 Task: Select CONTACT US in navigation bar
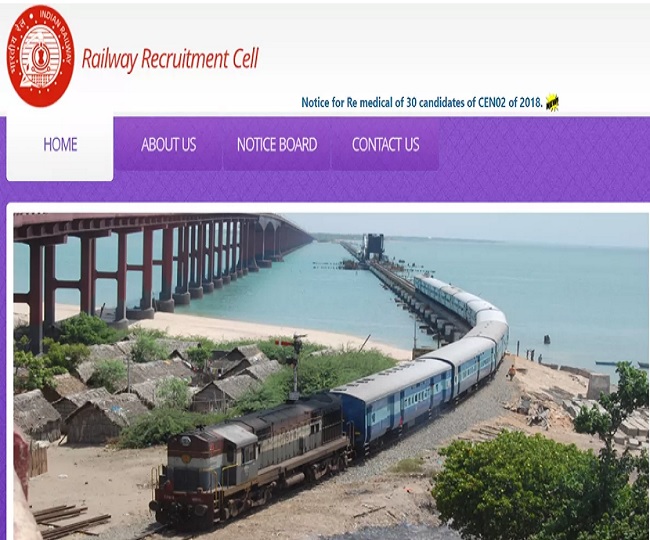pyautogui.click(x=385, y=145)
